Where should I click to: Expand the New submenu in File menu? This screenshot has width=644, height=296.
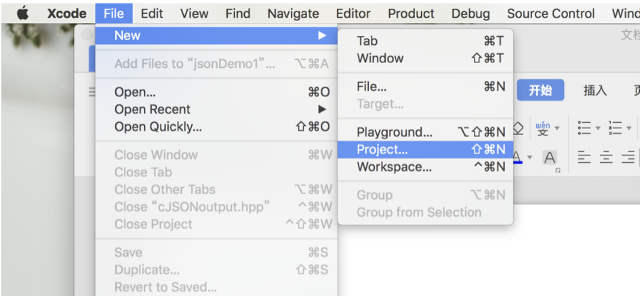(x=216, y=36)
